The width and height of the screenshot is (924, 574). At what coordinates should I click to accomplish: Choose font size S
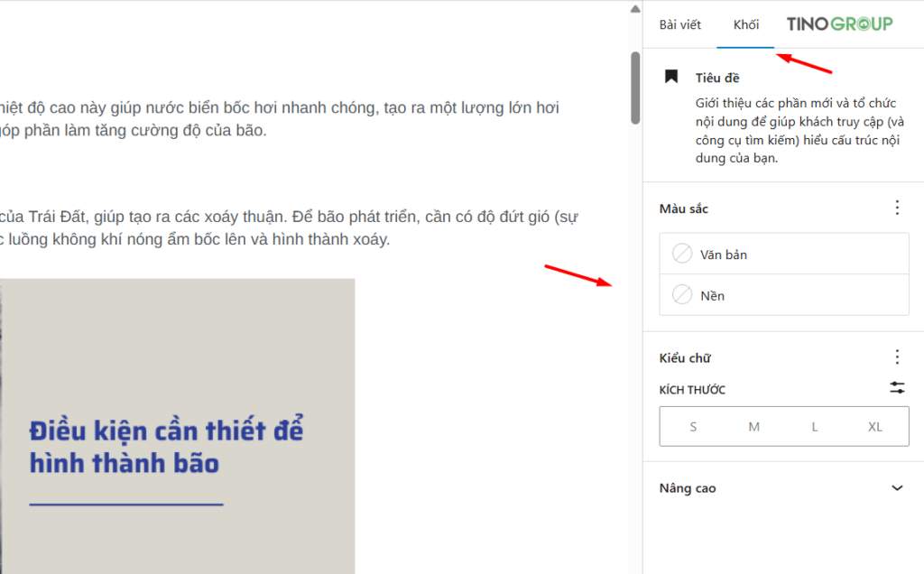693,427
